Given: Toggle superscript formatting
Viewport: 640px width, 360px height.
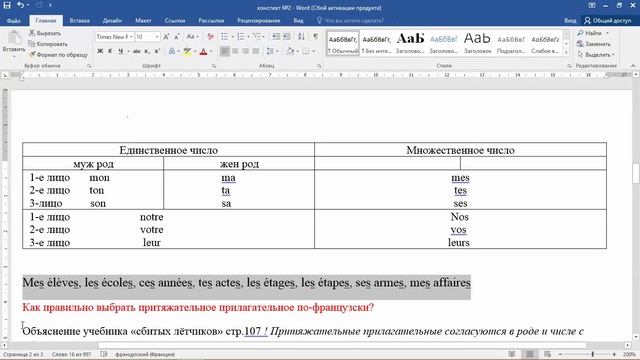Looking at the screenshot, I should pyautogui.click(x=157, y=51).
